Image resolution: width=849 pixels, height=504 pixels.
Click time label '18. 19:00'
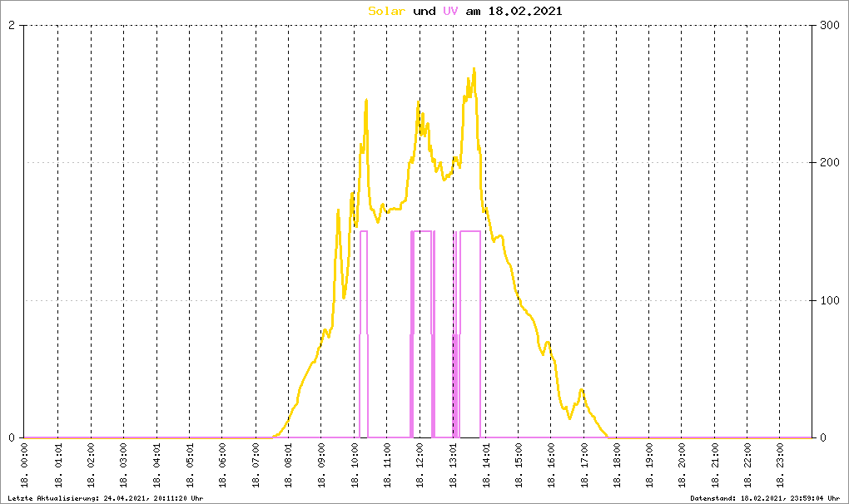pyautogui.click(x=649, y=465)
